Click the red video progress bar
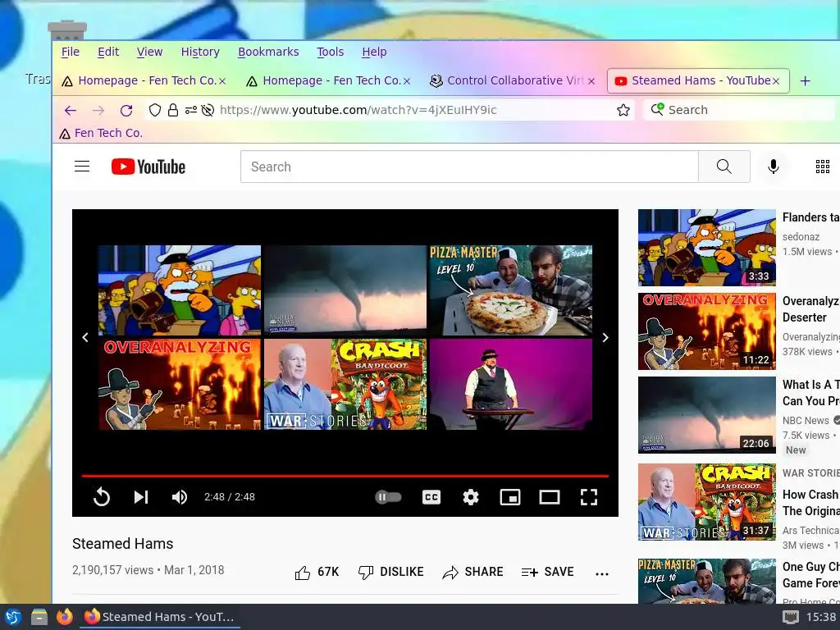The image size is (840, 630). [345, 475]
